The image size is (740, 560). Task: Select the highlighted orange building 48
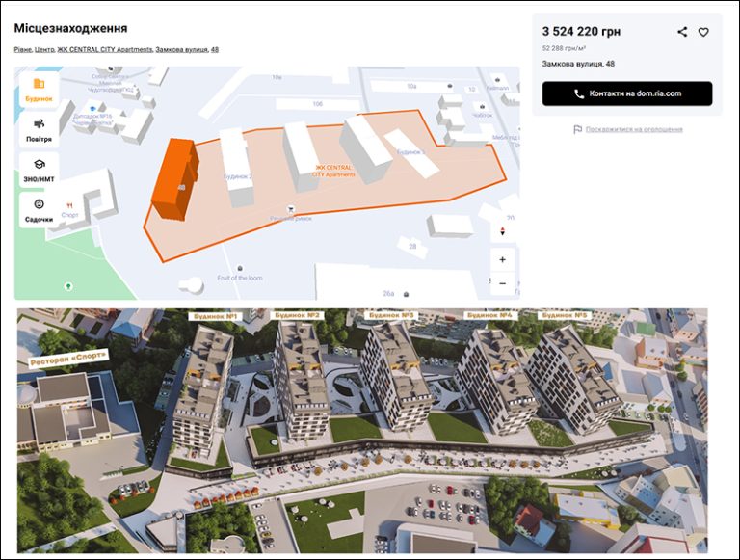[175, 179]
